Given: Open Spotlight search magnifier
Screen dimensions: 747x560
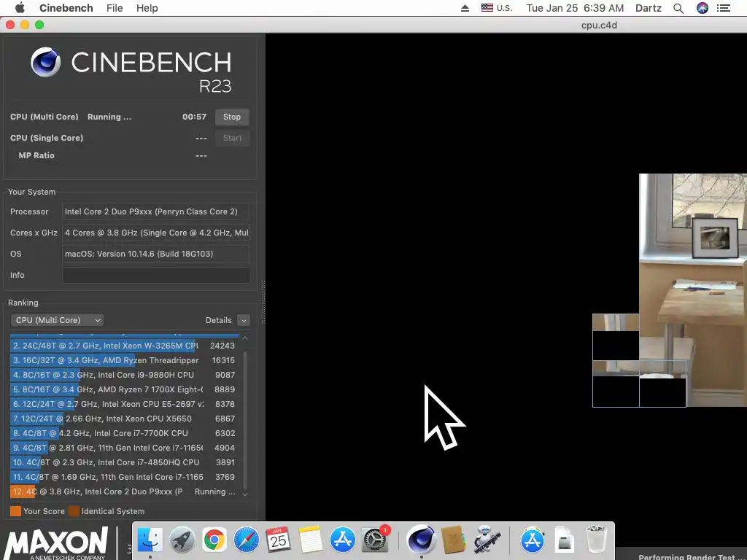Looking at the screenshot, I should point(678,8).
